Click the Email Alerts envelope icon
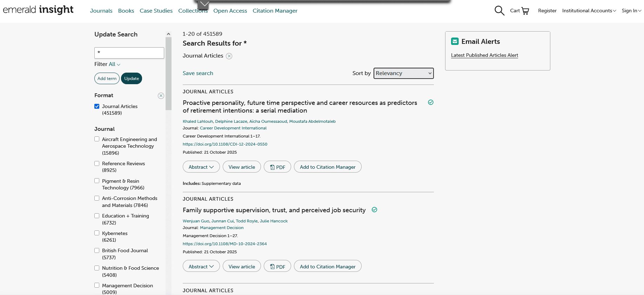The image size is (644, 295). [455, 41]
